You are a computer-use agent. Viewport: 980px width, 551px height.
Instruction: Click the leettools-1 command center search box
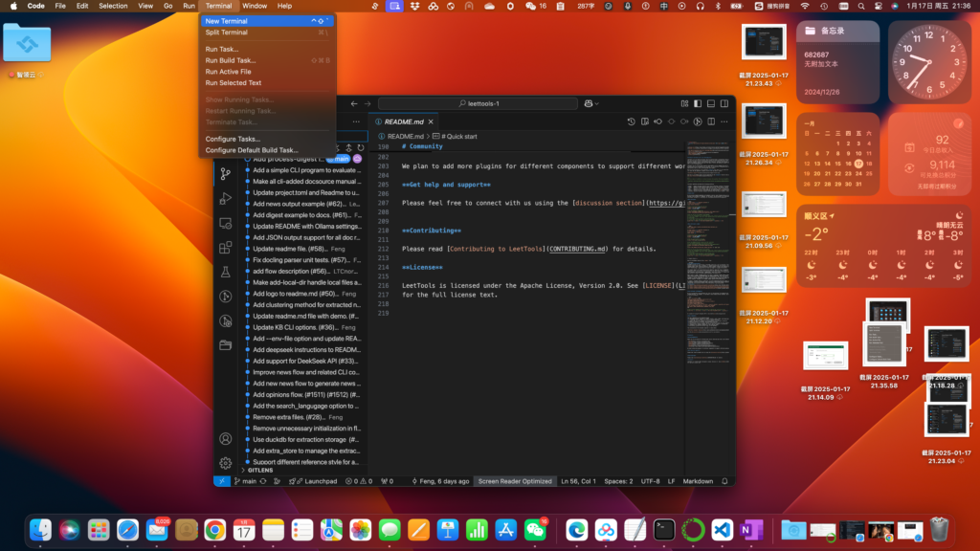[479, 103]
